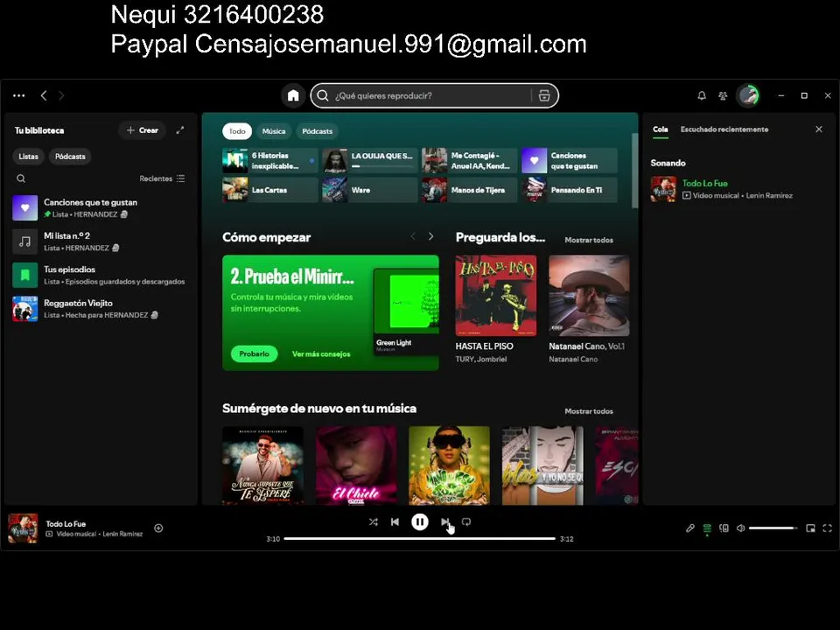Pause the current song

419,521
